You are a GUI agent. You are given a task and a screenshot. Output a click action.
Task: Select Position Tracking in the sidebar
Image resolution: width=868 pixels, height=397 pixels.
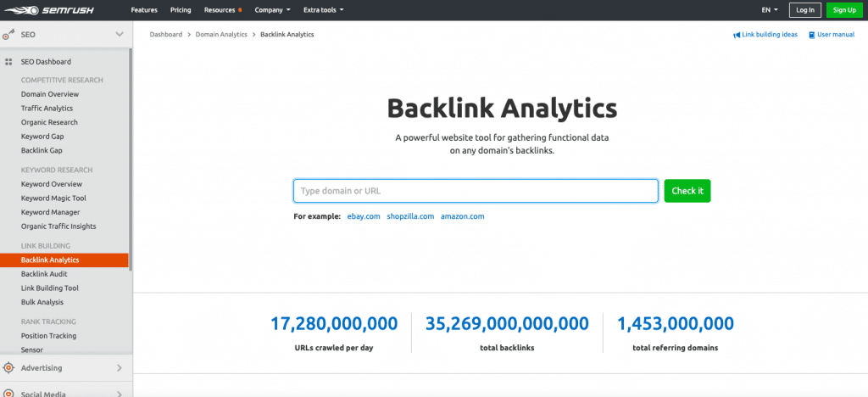coord(48,336)
